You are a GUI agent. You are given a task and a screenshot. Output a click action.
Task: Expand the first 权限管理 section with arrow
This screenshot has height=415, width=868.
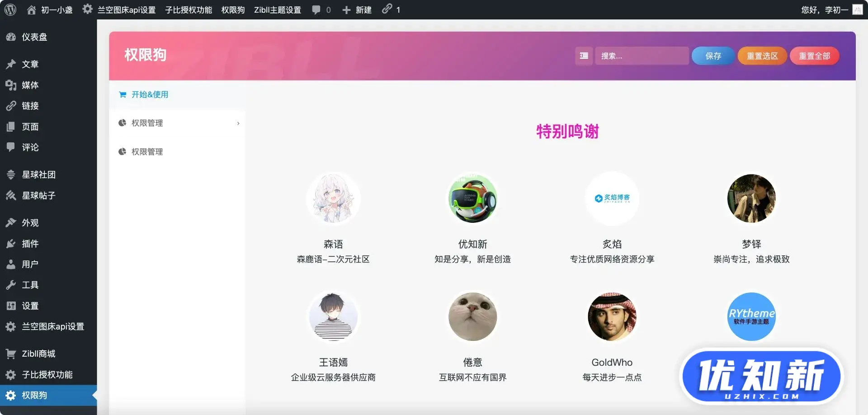[x=177, y=123]
